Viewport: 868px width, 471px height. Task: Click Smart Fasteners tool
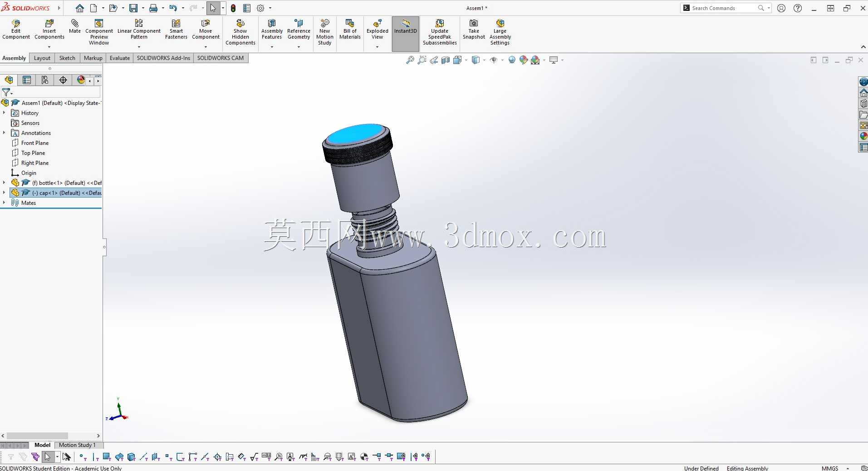176,30
